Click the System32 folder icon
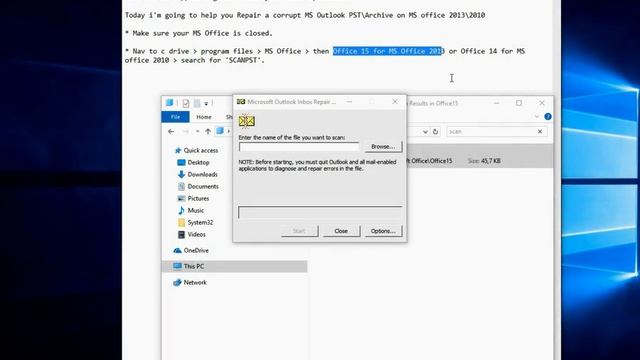640x360 pixels. click(181, 222)
